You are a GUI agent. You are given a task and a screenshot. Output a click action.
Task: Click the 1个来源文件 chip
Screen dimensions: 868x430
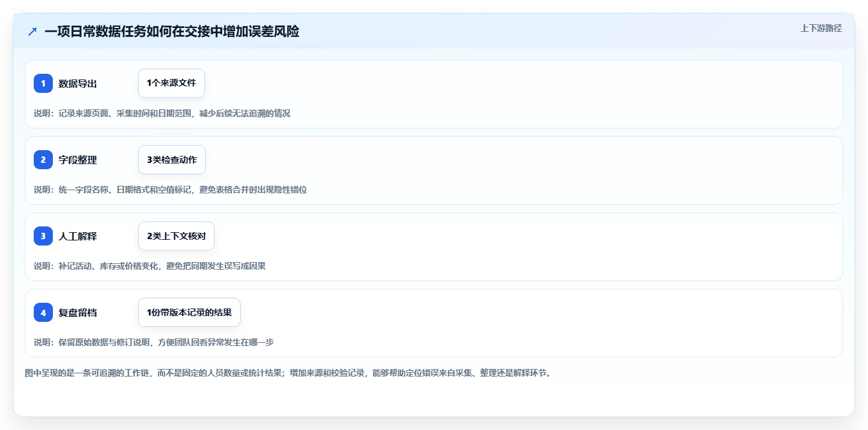(x=171, y=83)
